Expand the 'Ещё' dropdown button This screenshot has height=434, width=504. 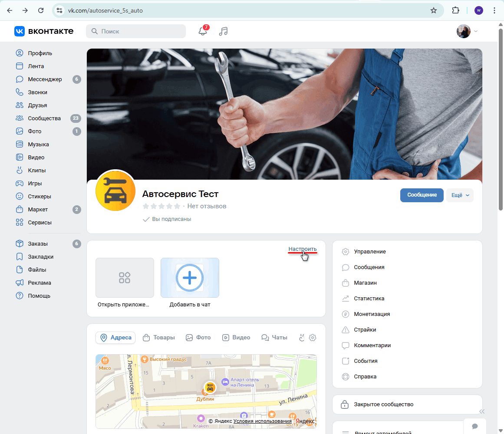pyautogui.click(x=460, y=195)
